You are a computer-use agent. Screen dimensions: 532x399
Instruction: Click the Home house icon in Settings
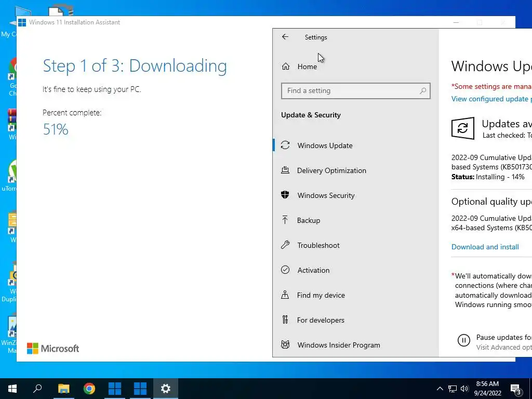[286, 66]
